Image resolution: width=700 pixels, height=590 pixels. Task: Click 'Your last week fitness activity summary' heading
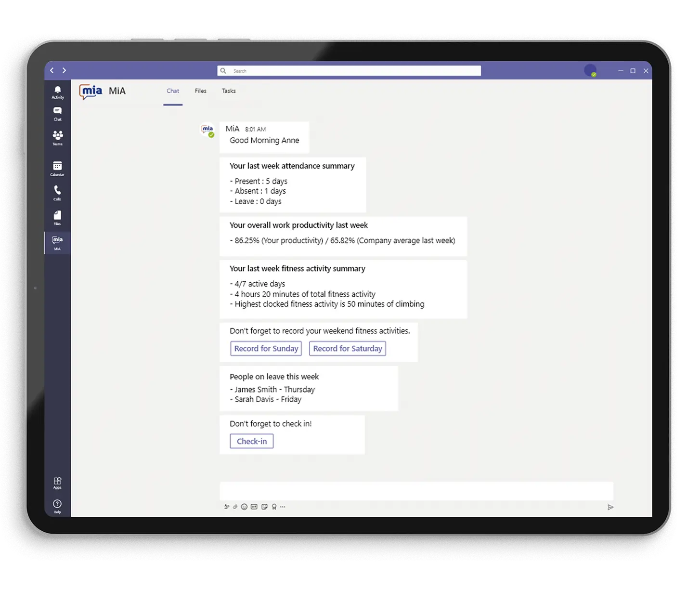point(298,268)
